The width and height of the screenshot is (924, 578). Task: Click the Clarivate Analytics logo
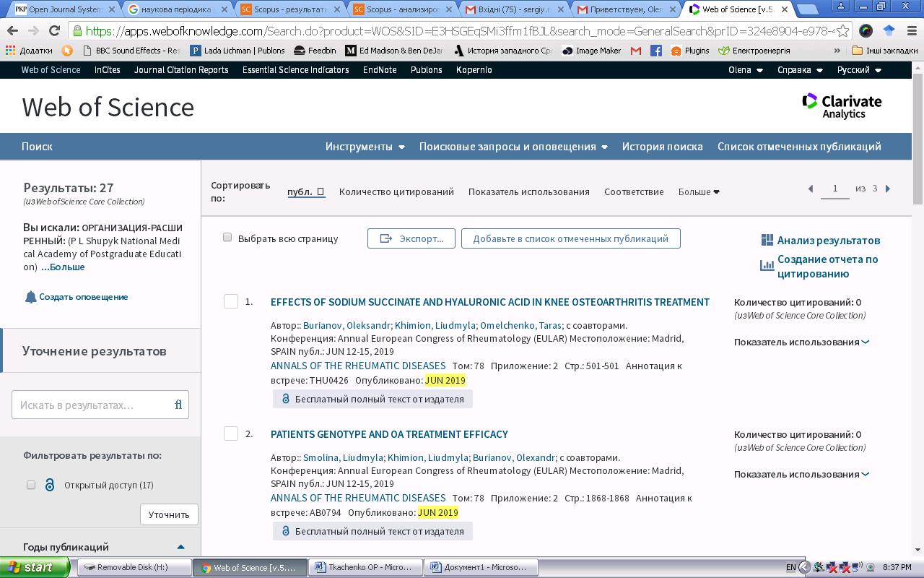click(x=842, y=105)
